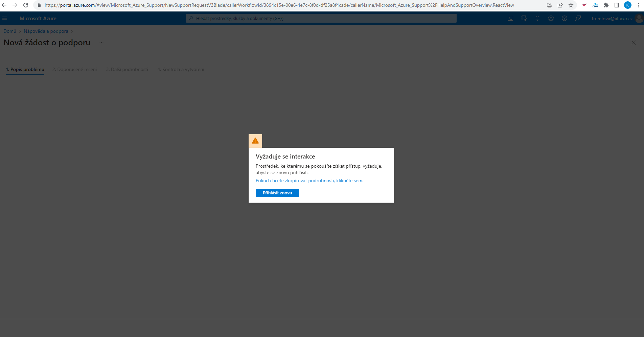Screen dimensions: 644x337
Task: Click the Pokud chcete zkopírovat podrobnosti link
Action: point(309,180)
